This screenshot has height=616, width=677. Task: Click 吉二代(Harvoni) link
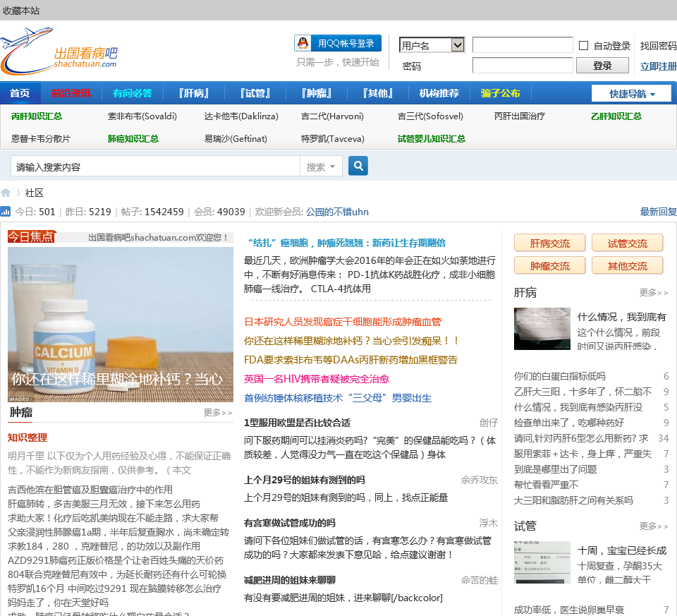(332, 116)
